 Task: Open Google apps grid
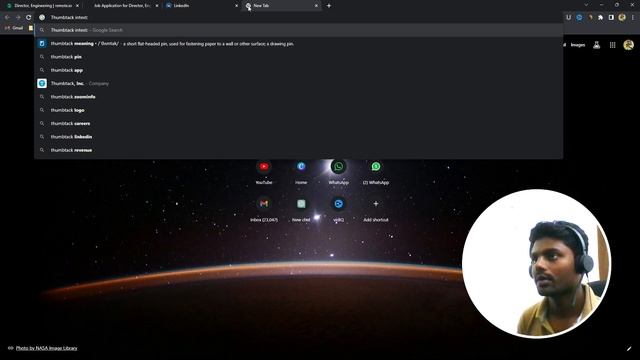click(x=613, y=45)
